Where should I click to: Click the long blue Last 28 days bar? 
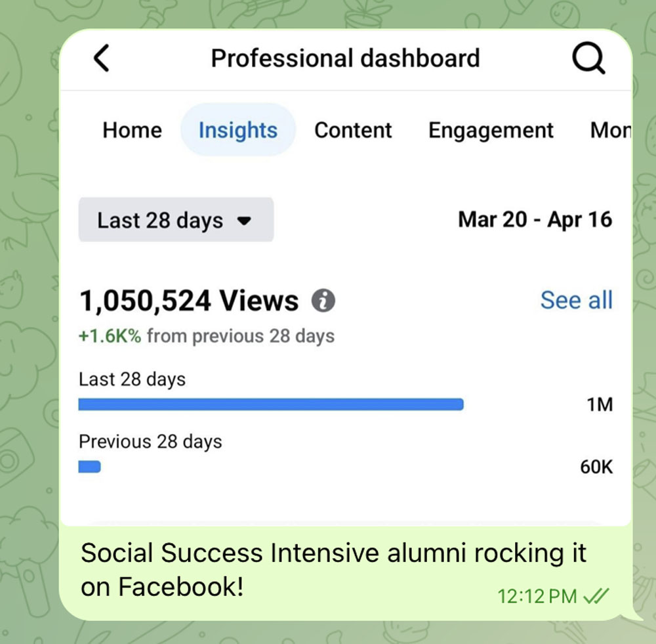point(271,404)
